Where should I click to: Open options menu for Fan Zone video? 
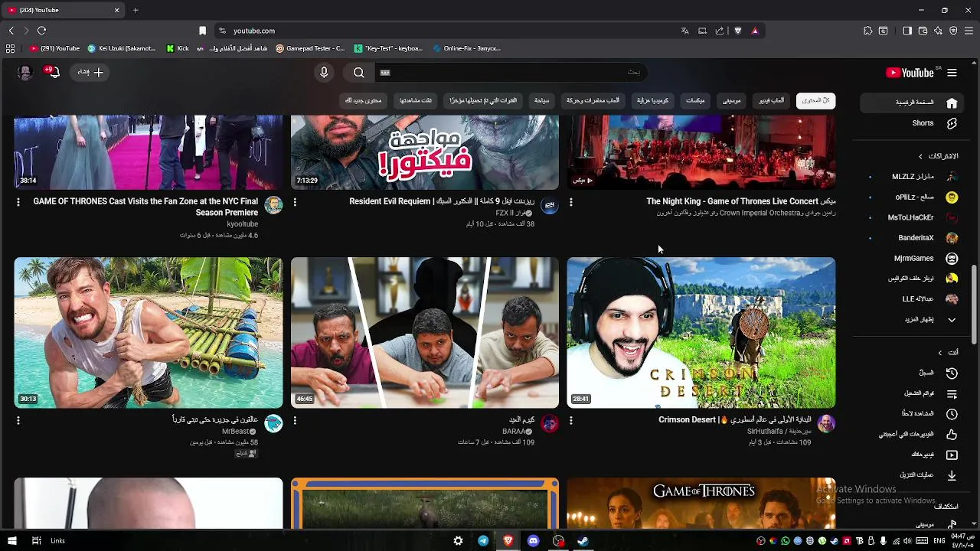pyautogui.click(x=18, y=202)
